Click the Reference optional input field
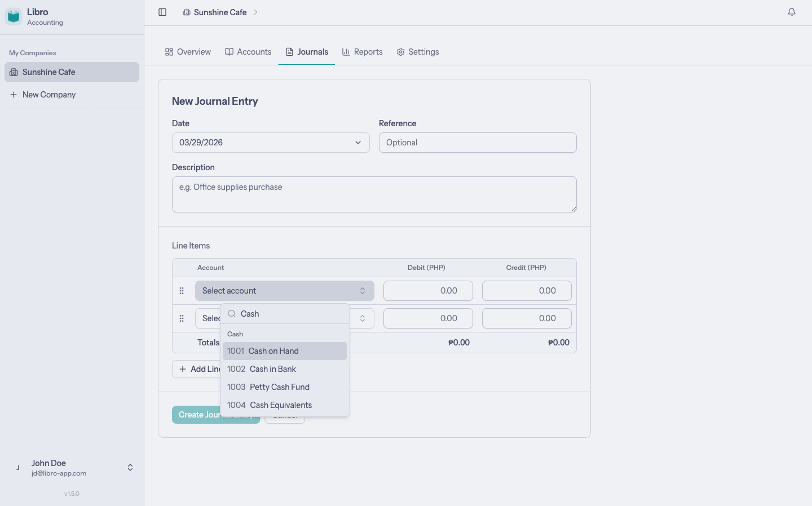 pos(478,143)
